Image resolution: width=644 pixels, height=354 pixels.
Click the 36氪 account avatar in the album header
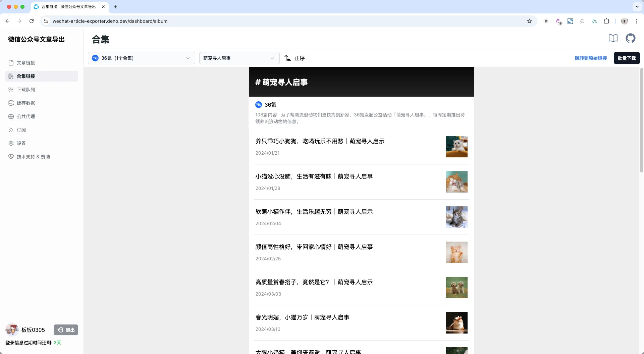click(259, 105)
